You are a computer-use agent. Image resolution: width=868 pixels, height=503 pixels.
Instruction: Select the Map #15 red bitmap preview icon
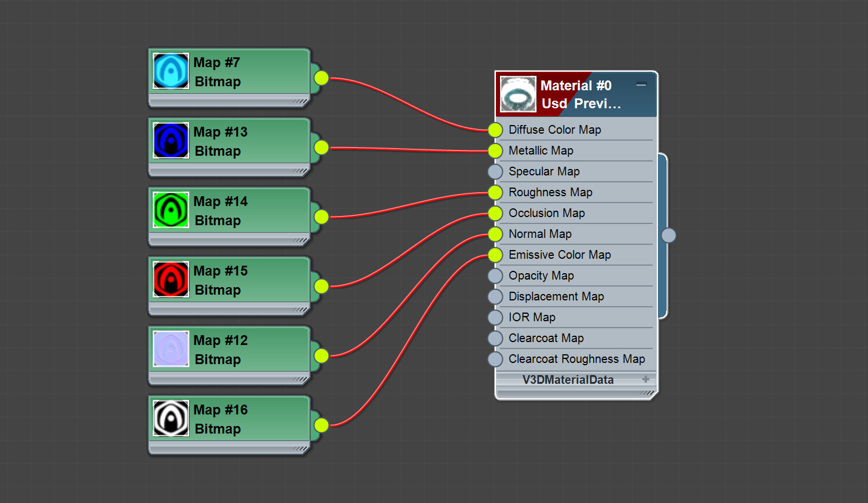171,280
